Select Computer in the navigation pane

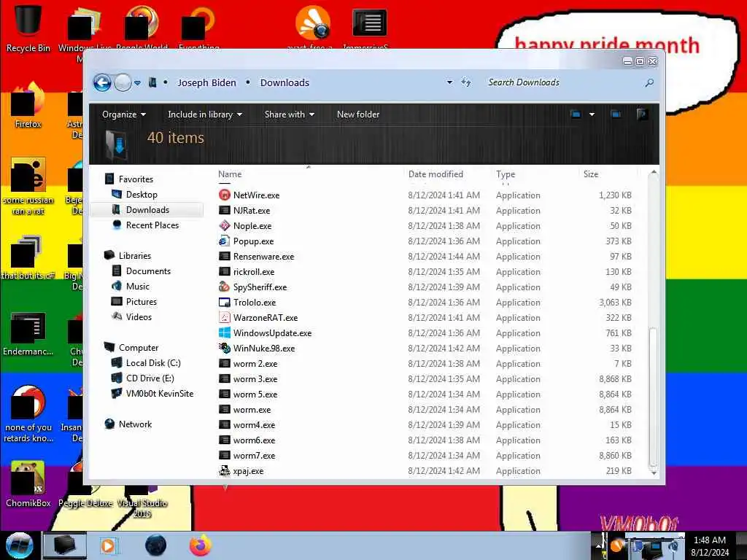tap(138, 348)
